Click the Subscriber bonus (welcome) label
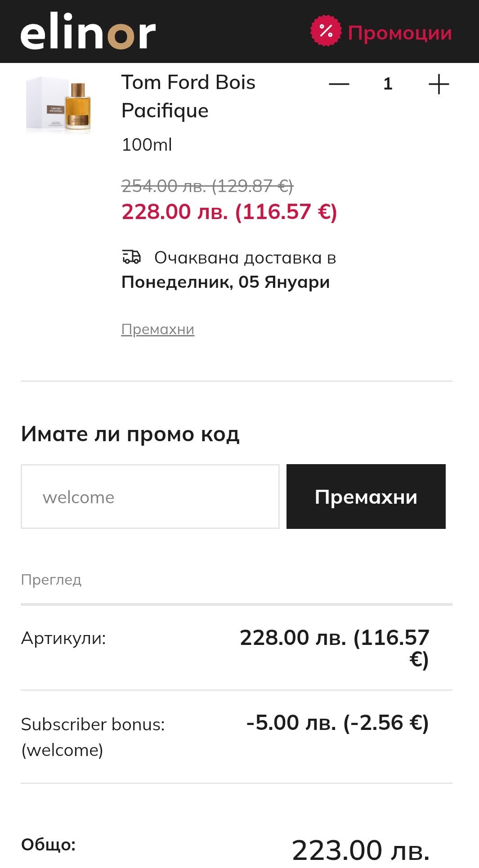This screenshot has width=479, height=868. click(93, 737)
